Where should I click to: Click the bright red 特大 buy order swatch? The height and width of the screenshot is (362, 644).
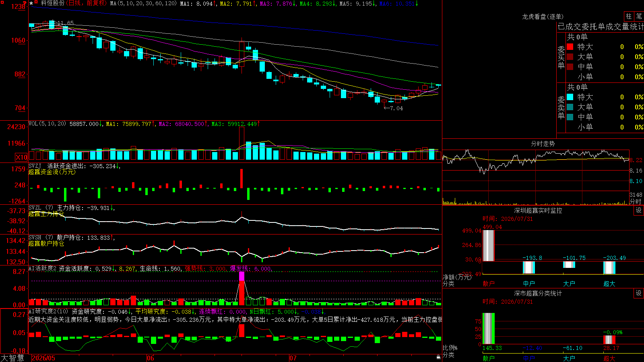tap(570, 47)
